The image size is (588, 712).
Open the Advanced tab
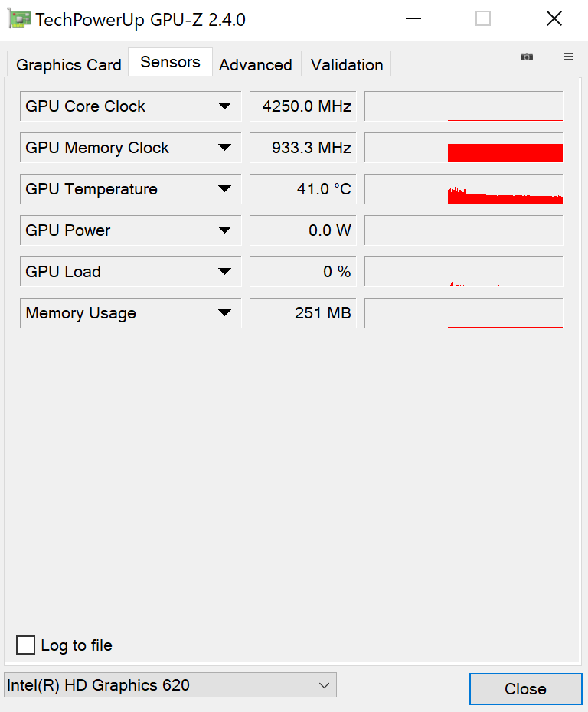[x=256, y=65]
